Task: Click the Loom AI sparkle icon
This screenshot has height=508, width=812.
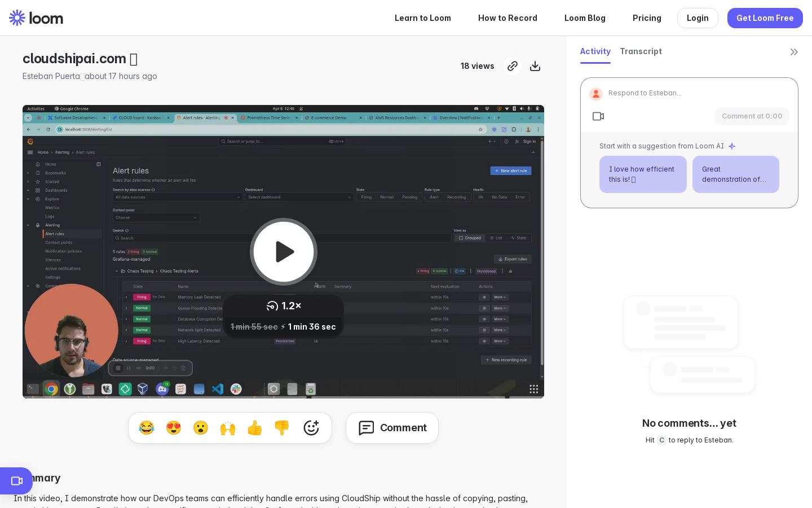Action: tap(732, 146)
